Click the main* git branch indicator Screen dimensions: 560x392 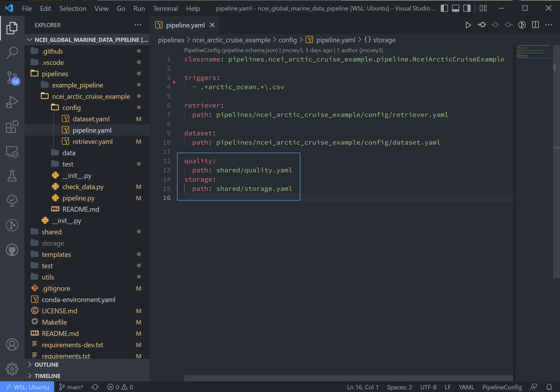click(x=71, y=387)
